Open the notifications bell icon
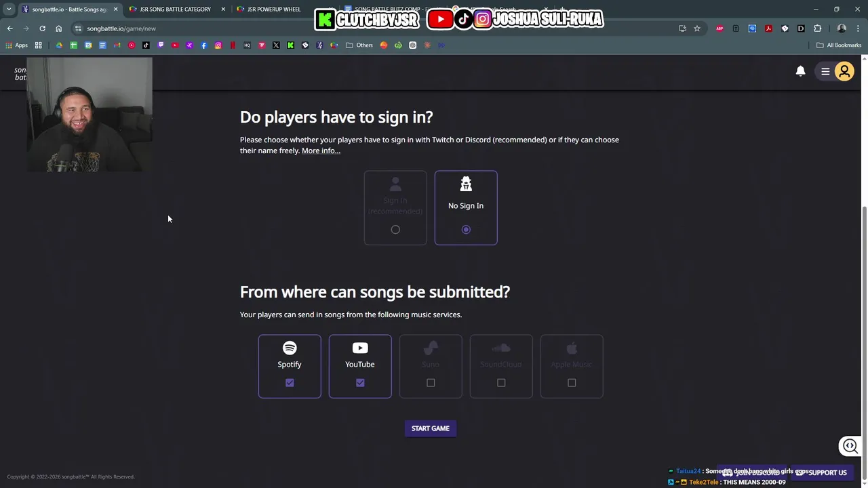 [x=800, y=71]
